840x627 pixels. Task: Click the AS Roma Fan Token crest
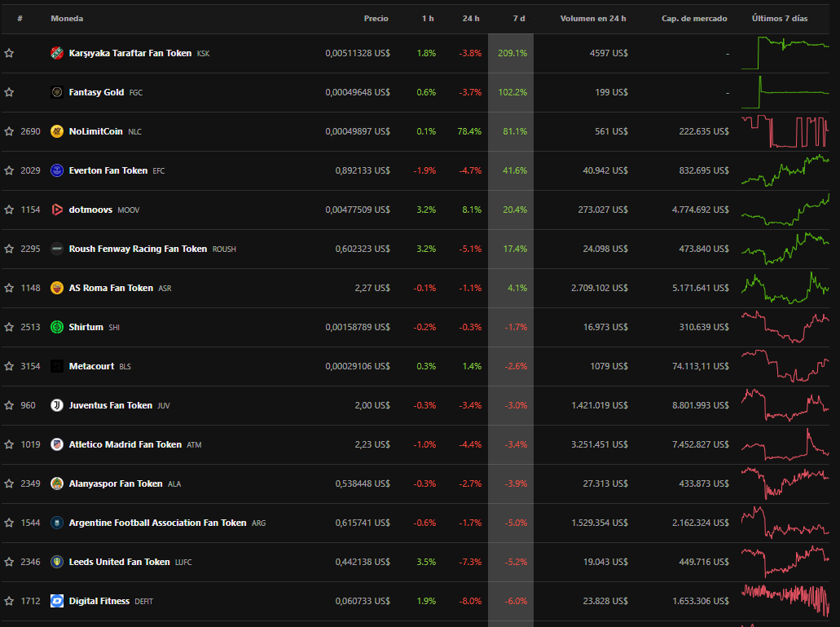[57, 288]
